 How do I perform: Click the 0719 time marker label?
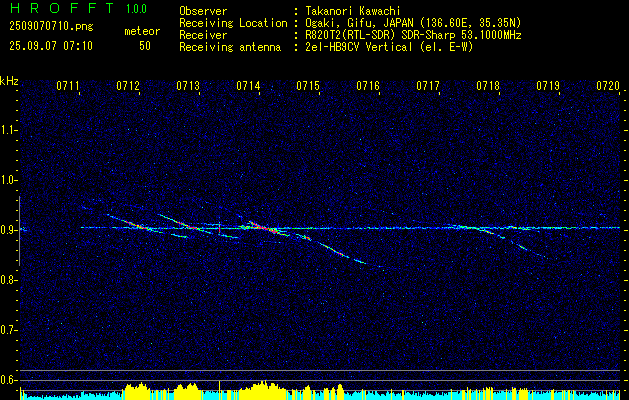tap(548, 86)
